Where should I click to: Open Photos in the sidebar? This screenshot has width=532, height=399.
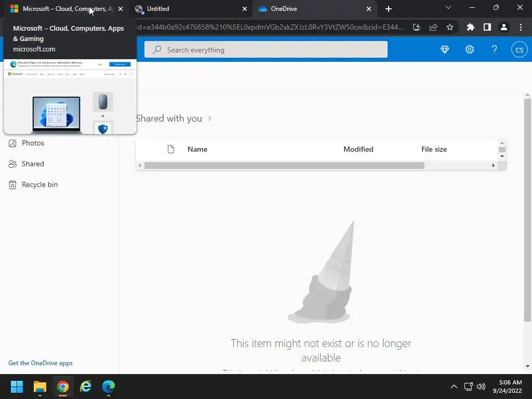(33, 143)
